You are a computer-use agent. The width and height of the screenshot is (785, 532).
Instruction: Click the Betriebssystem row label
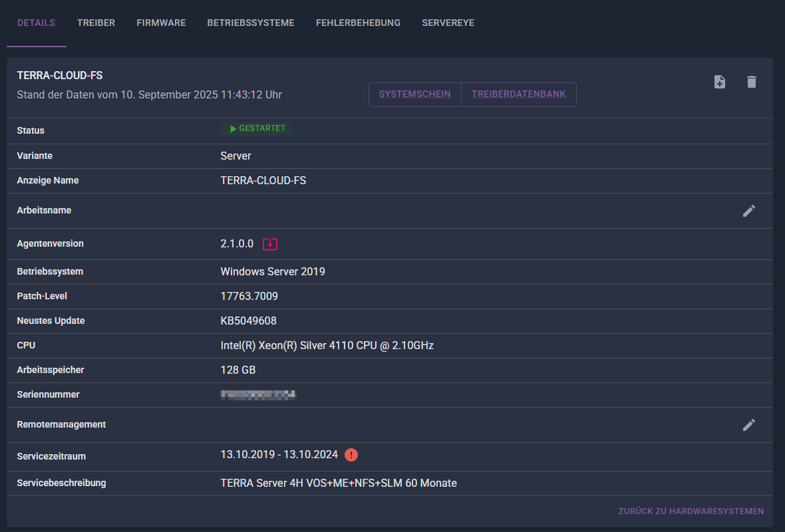click(x=50, y=271)
